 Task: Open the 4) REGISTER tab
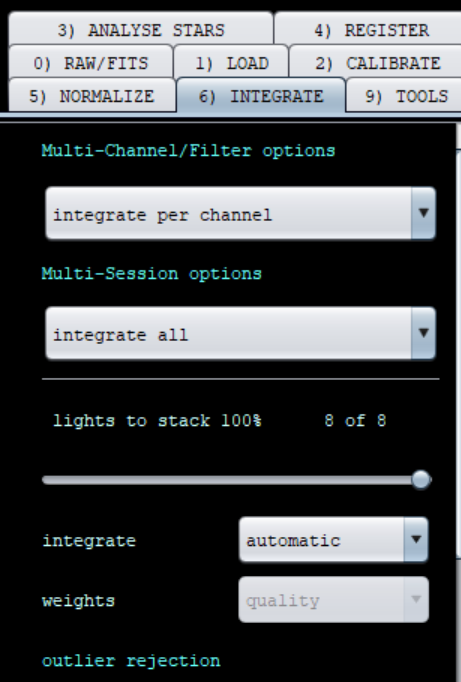pos(369,28)
